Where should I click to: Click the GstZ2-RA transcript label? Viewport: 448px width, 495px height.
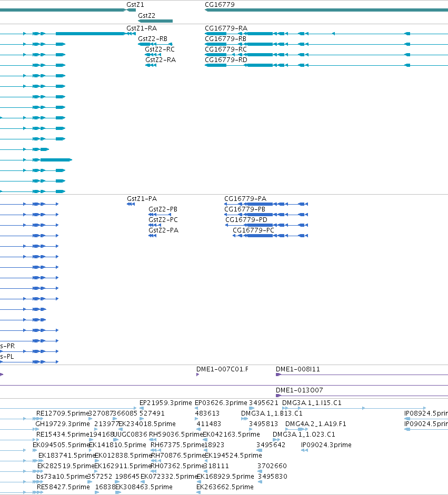(x=161, y=59)
